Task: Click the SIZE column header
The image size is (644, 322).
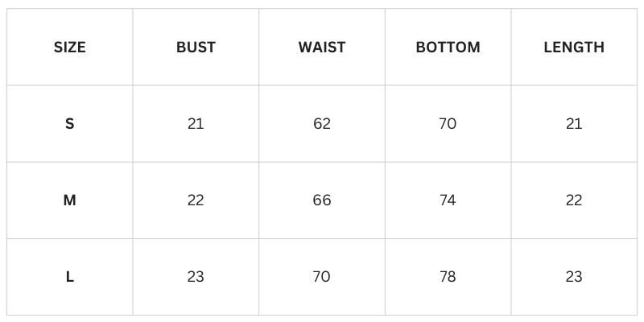Action: coord(69,47)
